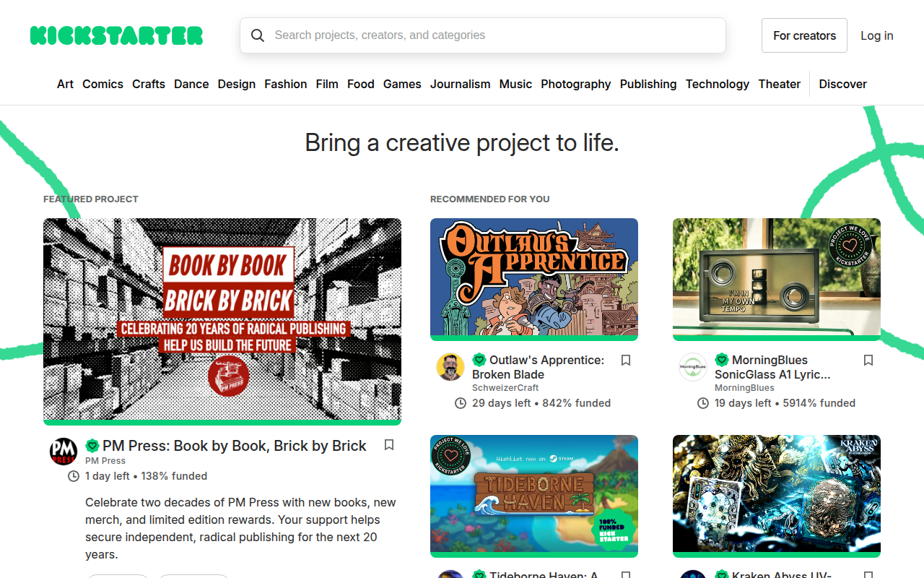
Task: Bookmark the PM Press project
Action: tap(389, 445)
